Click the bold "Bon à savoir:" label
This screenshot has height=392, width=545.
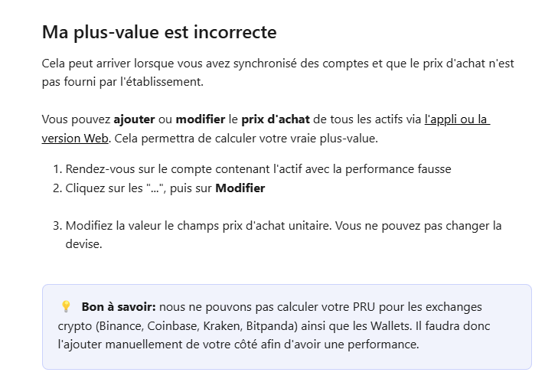[119, 307]
